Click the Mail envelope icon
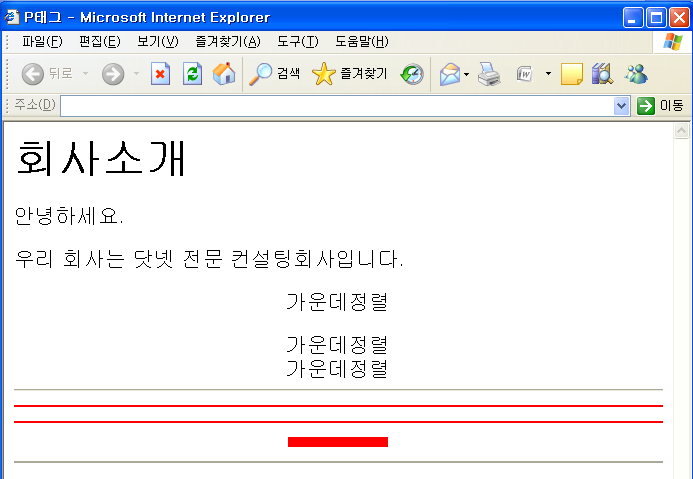This screenshot has width=693, height=479. 450,74
